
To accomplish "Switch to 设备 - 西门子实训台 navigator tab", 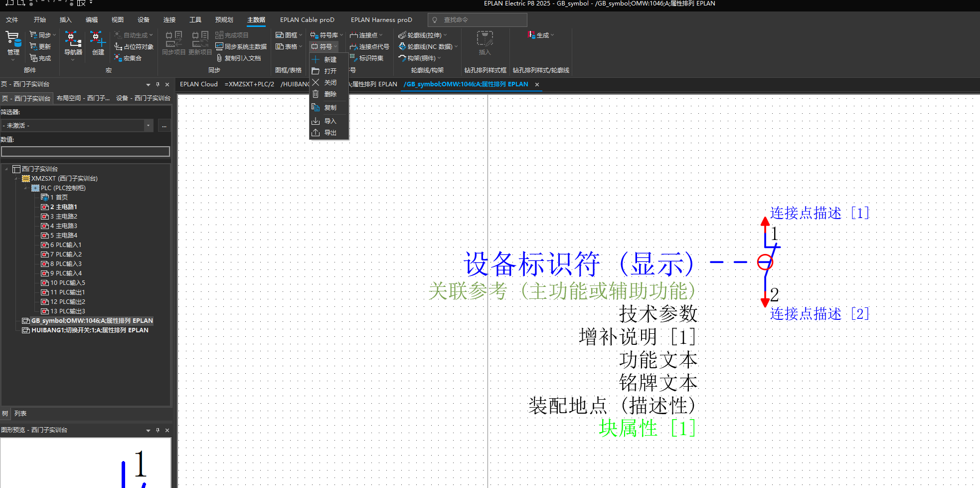I will (143, 98).
